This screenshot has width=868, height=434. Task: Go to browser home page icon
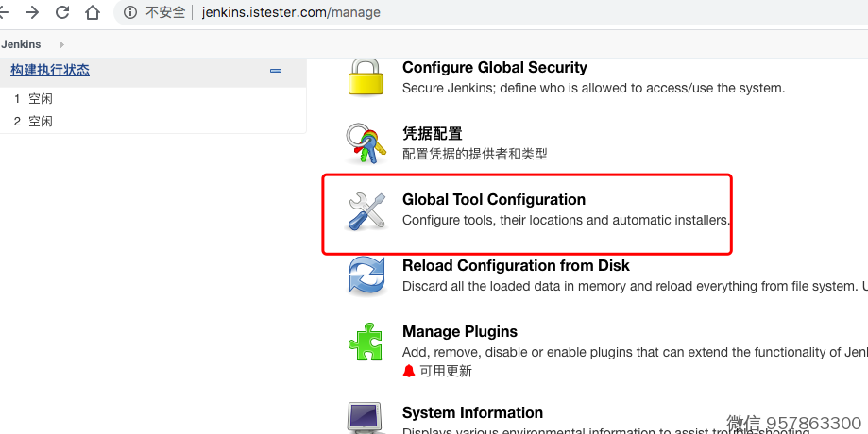(x=93, y=13)
